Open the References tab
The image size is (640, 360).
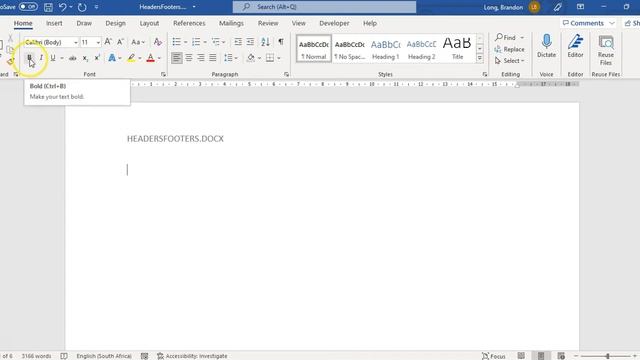pyautogui.click(x=189, y=23)
